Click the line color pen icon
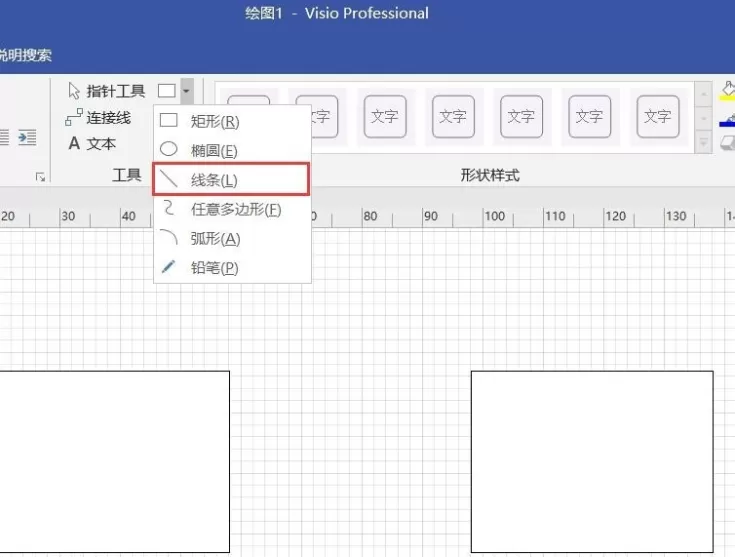Viewport: 735px width, 557px height. pos(728,120)
